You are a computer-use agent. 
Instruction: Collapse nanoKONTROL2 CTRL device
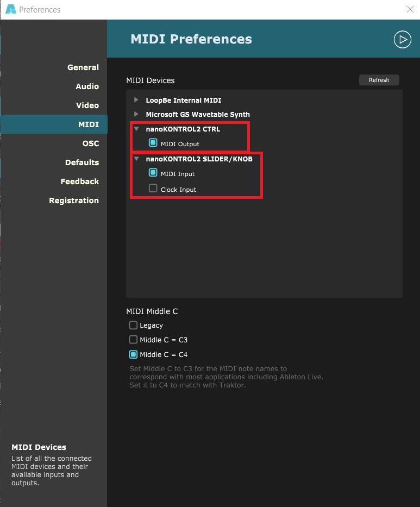(x=136, y=129)
